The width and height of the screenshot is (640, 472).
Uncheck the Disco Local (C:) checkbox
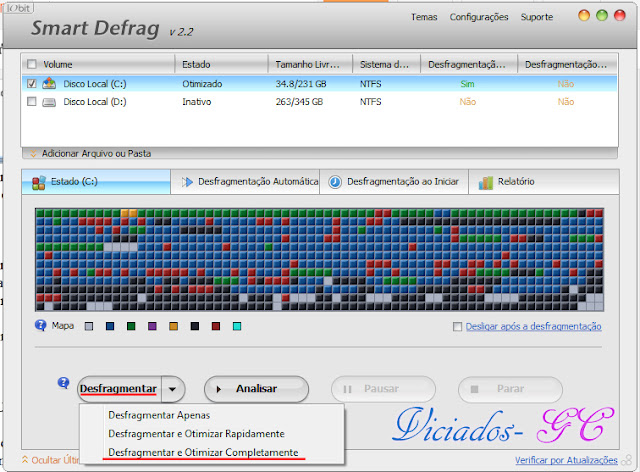pyautogui.click(x=31, y=83)
